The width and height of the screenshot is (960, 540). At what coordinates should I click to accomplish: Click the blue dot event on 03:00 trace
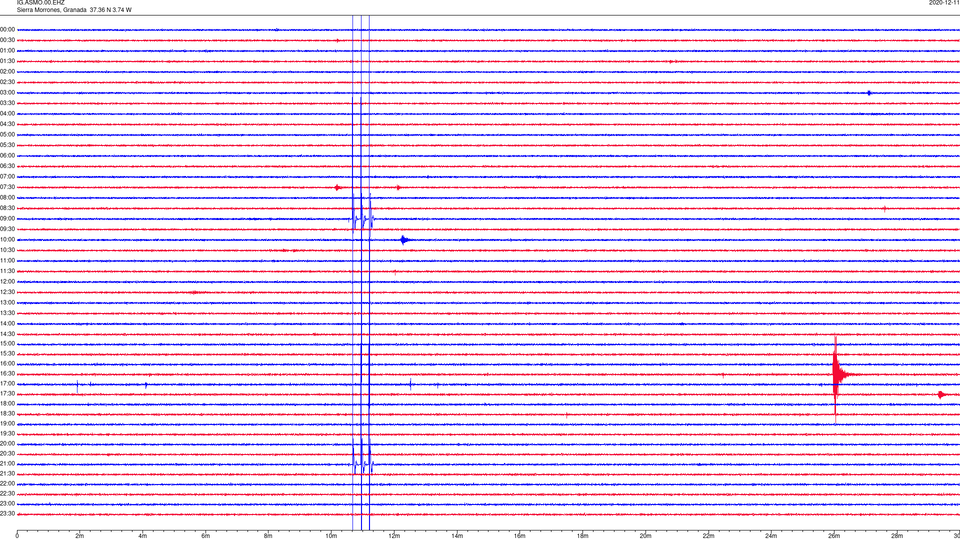(x=869, y=93)
